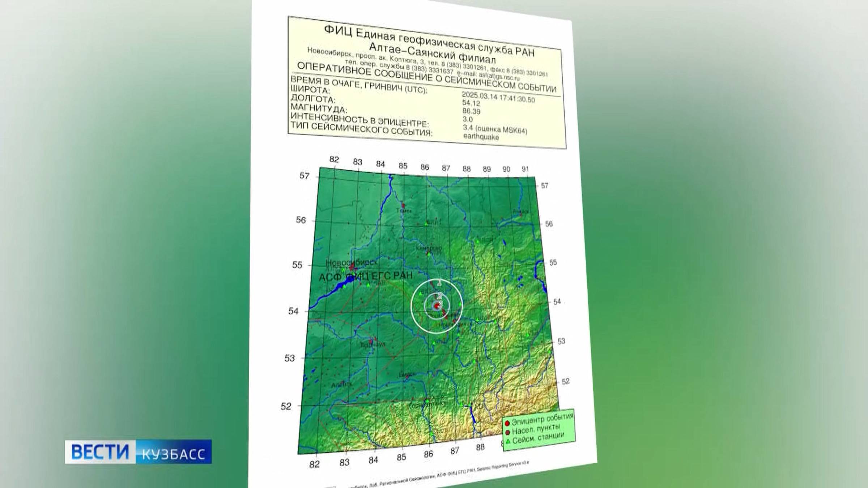This screenshot has height=488, width=868.
Task: Click the magnitude value 3.0
Action: pyautogui.click(x=468, y=119)
